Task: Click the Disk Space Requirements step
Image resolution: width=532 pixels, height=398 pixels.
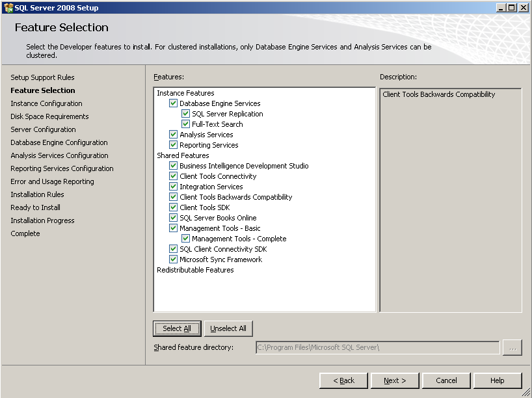Action: (x=49, y=116)
